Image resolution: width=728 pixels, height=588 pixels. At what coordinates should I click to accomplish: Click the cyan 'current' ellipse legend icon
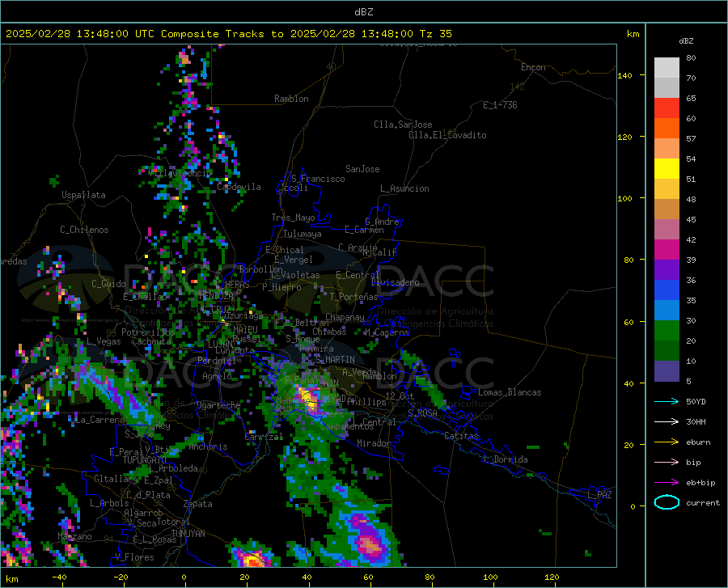[x=667, y=502]
